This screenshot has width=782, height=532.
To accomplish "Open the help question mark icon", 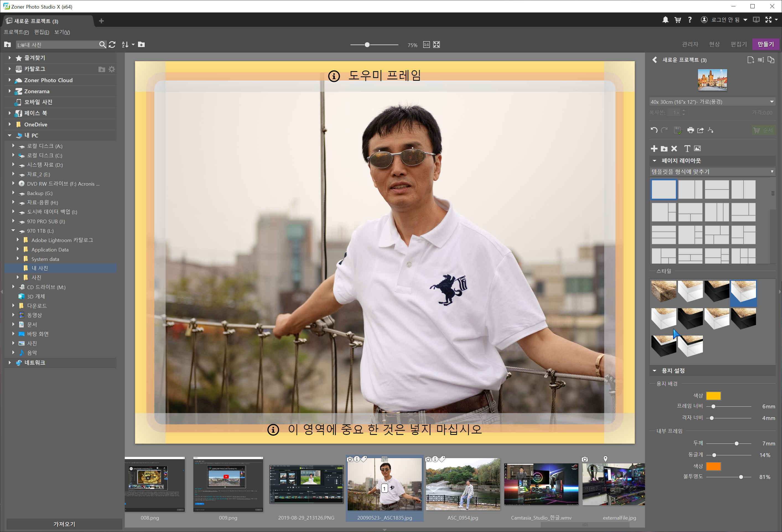I will click(690, 20).
